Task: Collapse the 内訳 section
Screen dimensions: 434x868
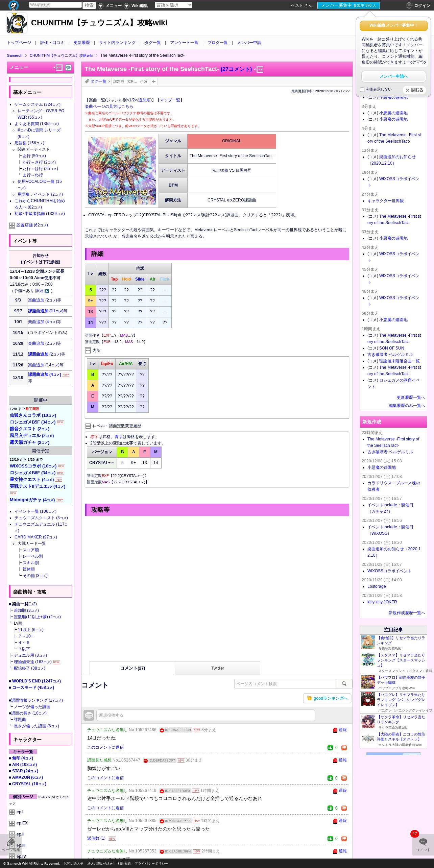Action: click(88, 351)
